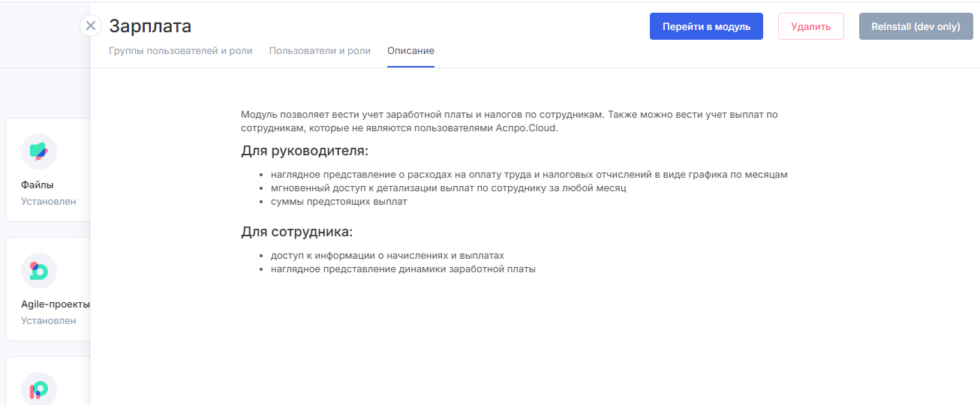Click the Удалить button
980x405 pixels.
(x=810, y=26)
